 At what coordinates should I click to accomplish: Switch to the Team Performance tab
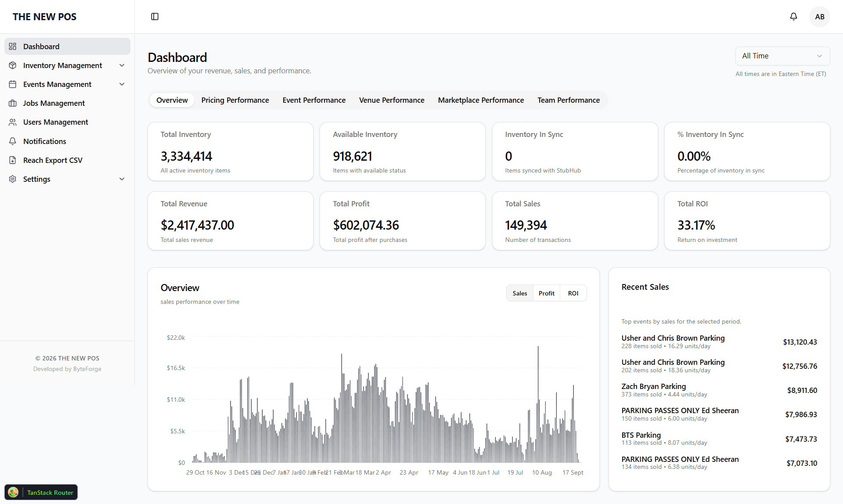click(x=569, y=100)
